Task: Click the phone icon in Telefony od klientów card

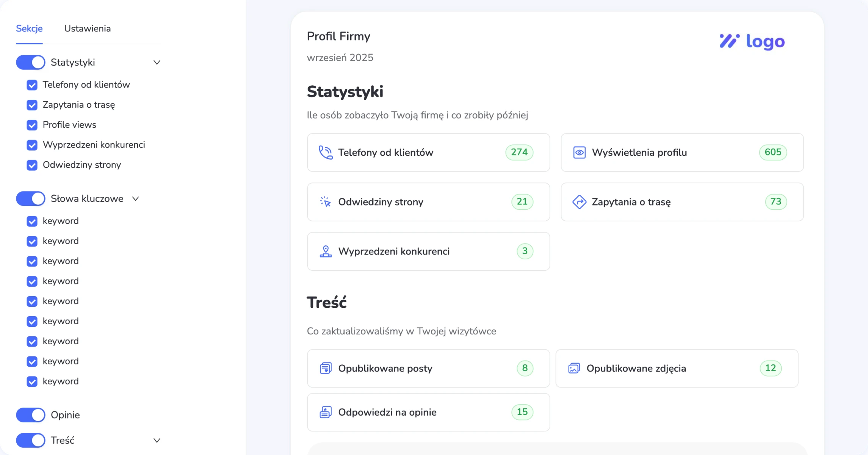Action: tap(325, 152)
